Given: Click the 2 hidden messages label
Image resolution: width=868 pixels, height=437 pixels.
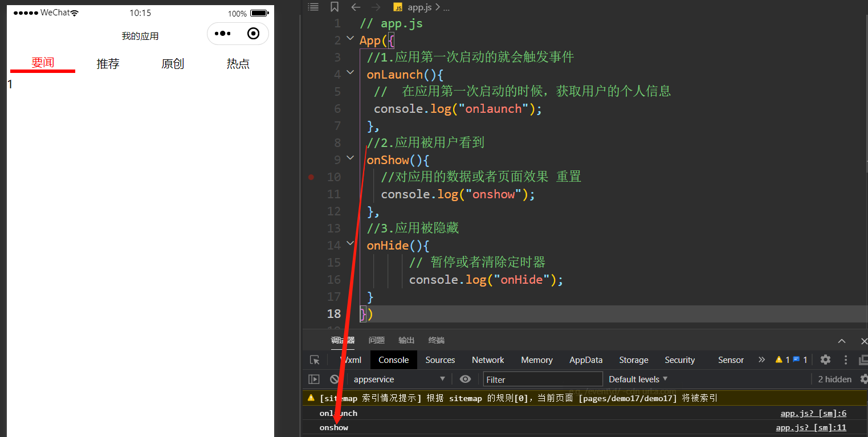Looking at the screenshot, I should tap(835, 379).
